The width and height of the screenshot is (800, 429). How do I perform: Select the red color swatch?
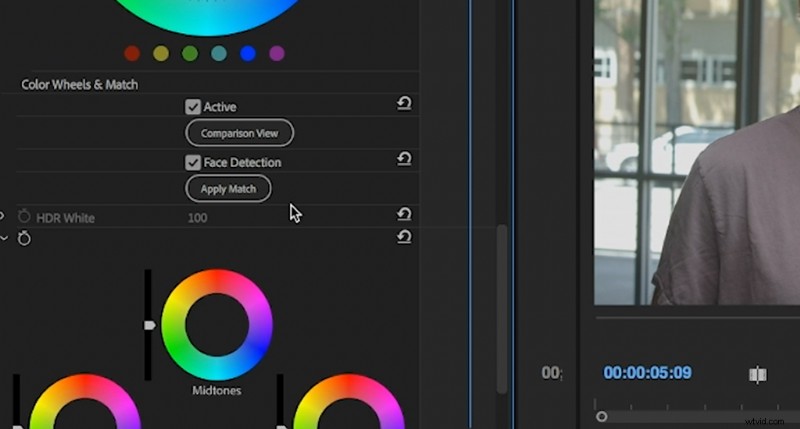click(x=132, y=54)
